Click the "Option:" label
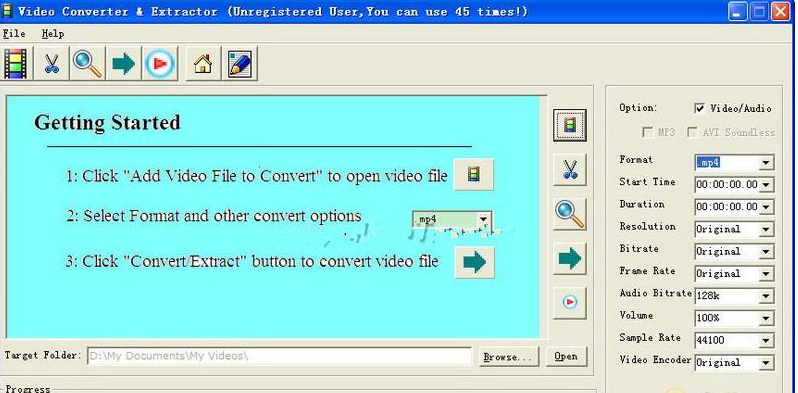 tap(638, 108)
